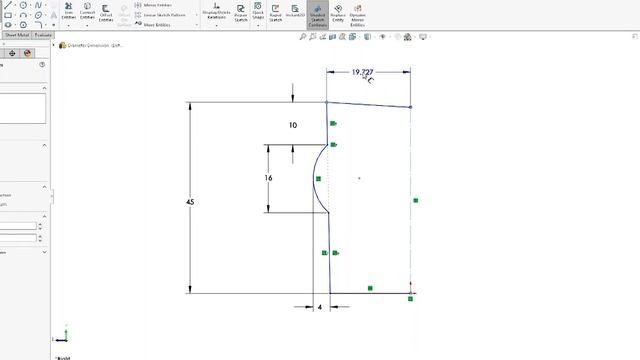This screenshot has width=640, height=360.
Task: Select the Corner Rectangle tool
Action: click(8, 15)
